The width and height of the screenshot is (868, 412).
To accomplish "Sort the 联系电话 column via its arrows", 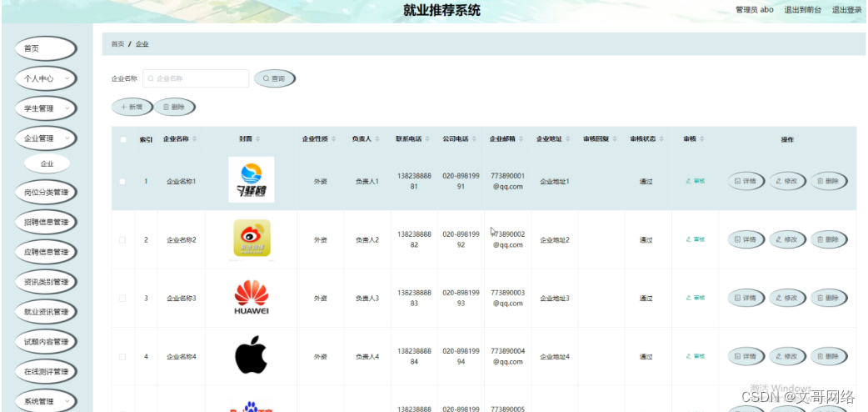I will [x=427, y=139].
